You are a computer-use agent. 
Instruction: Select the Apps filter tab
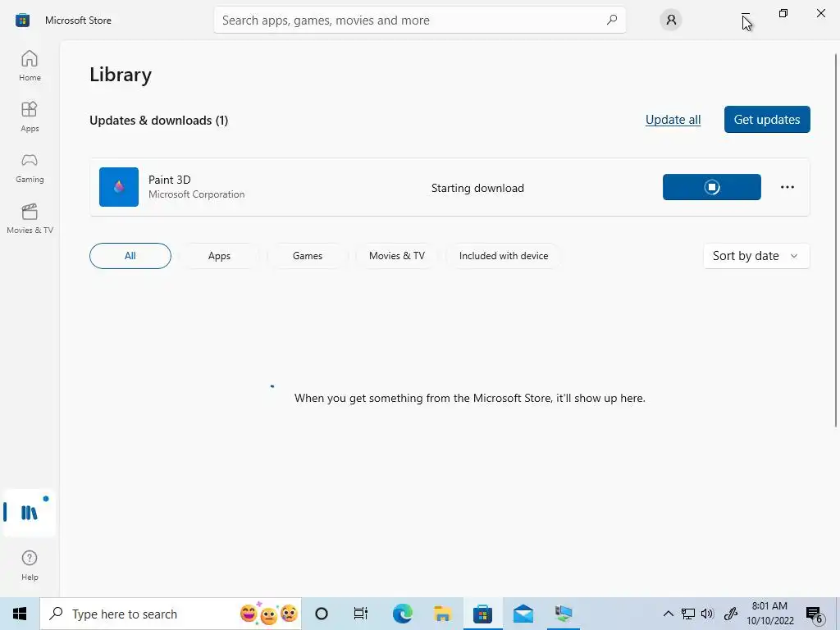pos(219,256)
